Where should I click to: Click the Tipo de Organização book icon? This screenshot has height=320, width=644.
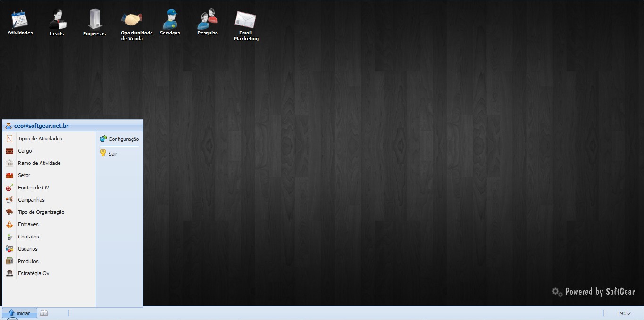[x=9, y=212]
